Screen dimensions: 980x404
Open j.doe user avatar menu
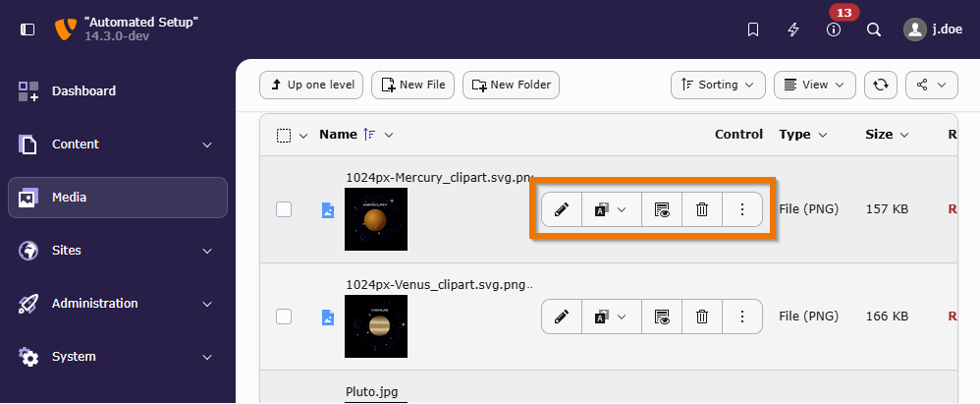[933, 29]
